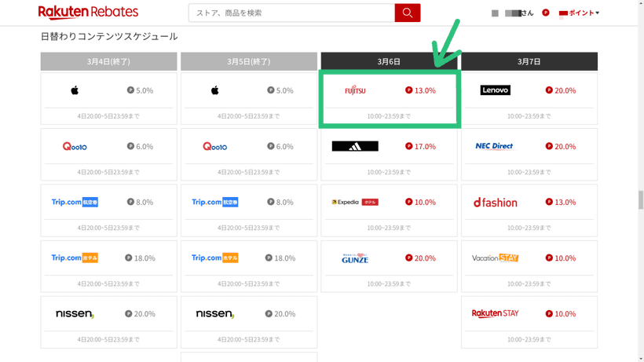Click the 5.0% rate under 3月4日 Apple

(x=140, y=90)
